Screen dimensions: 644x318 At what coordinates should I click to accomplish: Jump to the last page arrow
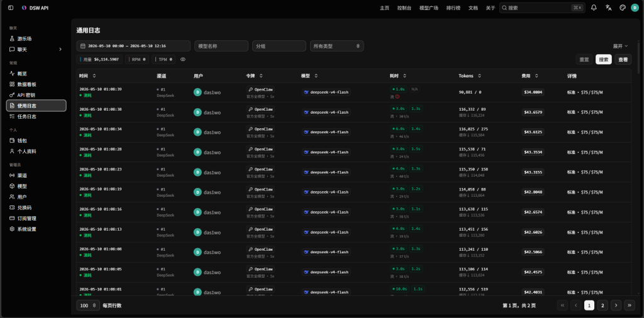pyautogui.click(x=629, y=305)
